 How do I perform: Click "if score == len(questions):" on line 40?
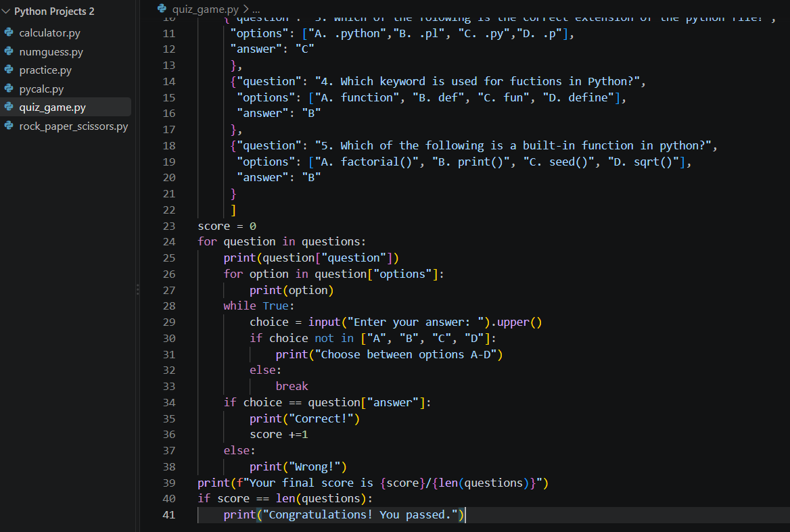tap(285, 499)
